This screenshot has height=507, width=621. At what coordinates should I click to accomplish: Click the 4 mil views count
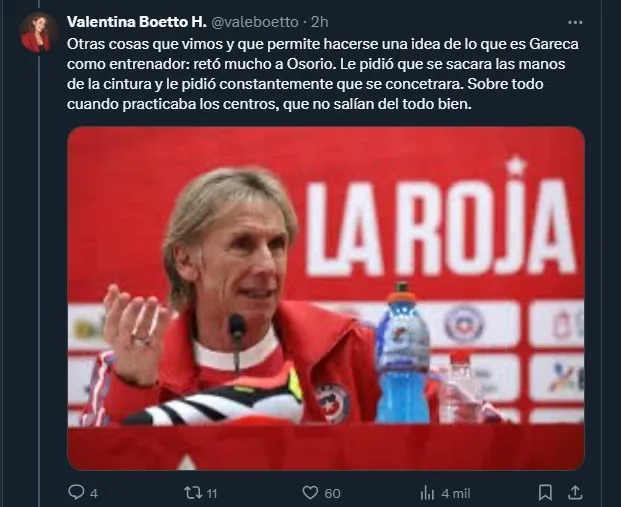pos(456,494)
